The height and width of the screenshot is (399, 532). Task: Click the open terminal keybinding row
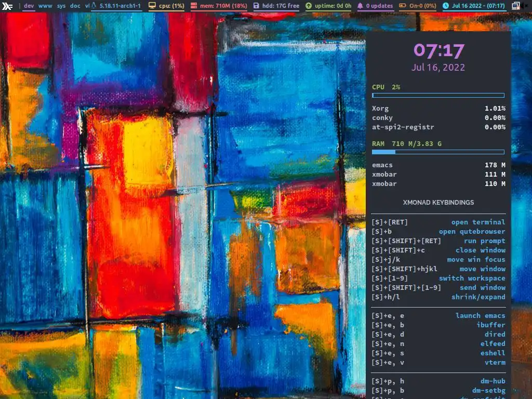[438, 222]
